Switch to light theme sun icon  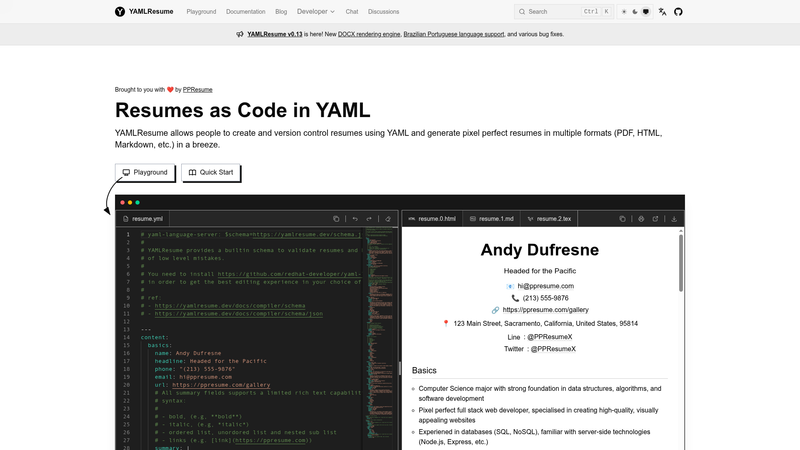coord(624,12)
